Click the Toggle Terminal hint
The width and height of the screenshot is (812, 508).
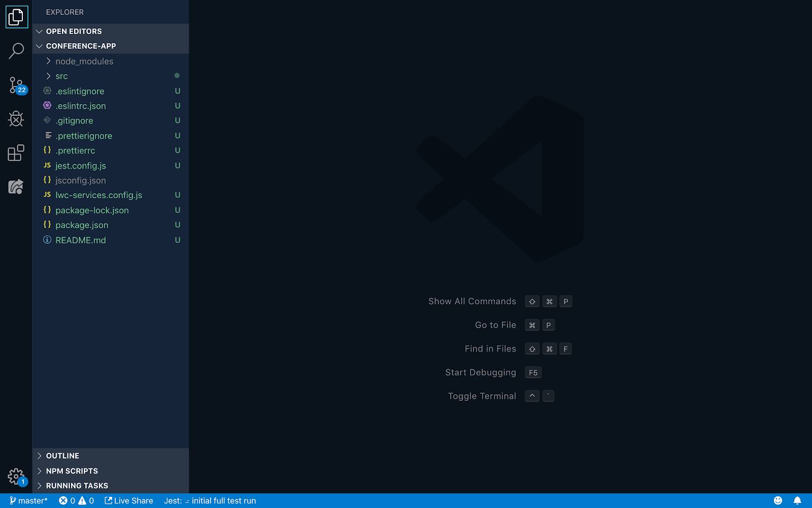pyautogui.click(x=482, y=396)
